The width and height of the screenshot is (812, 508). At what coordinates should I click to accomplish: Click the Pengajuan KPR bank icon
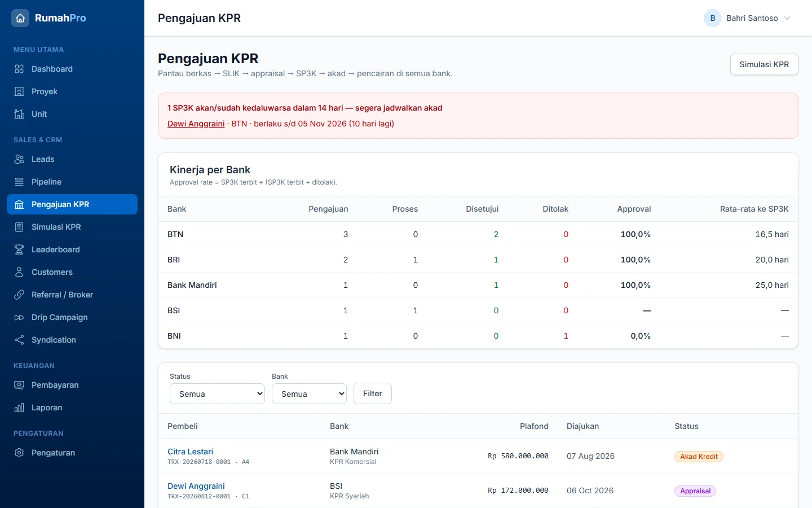tap(19, 204)
